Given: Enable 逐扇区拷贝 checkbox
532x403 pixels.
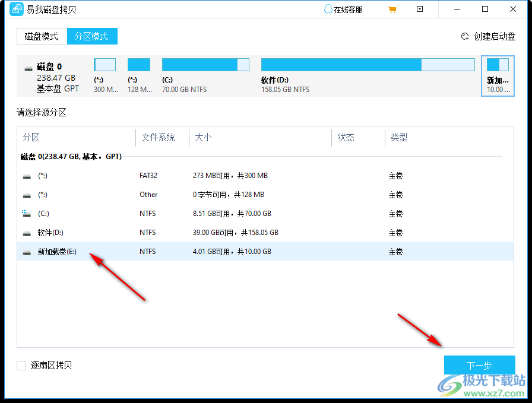Looking at the screenshot, I should 21,365.
